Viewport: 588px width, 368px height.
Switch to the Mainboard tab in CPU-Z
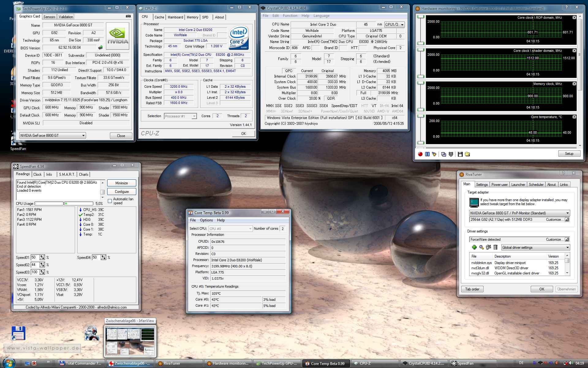(175, 17)
